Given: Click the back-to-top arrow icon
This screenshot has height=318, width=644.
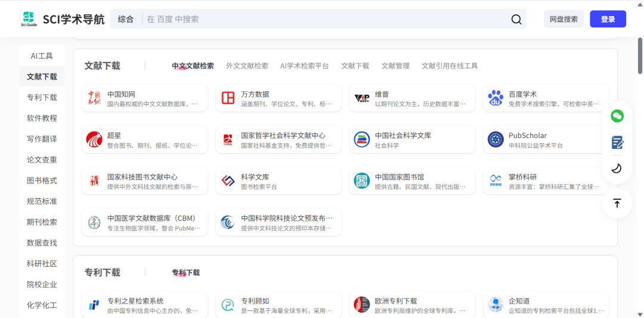Looking at the screenshot, I should point(617,203).
